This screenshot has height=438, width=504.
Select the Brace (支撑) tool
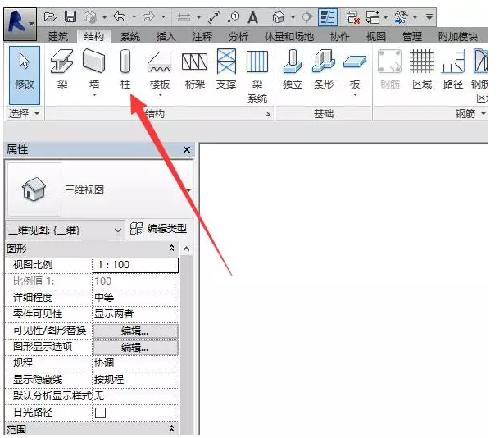click(x=226, y=69)
